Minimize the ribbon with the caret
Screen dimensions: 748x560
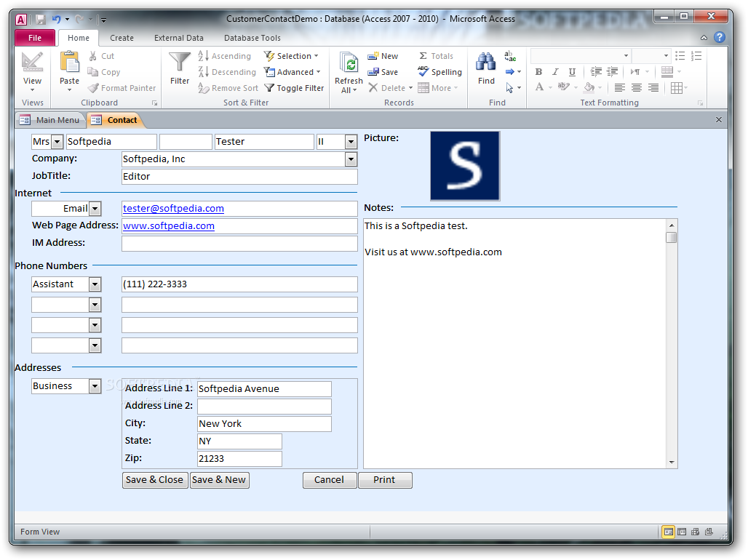(704, 38)
